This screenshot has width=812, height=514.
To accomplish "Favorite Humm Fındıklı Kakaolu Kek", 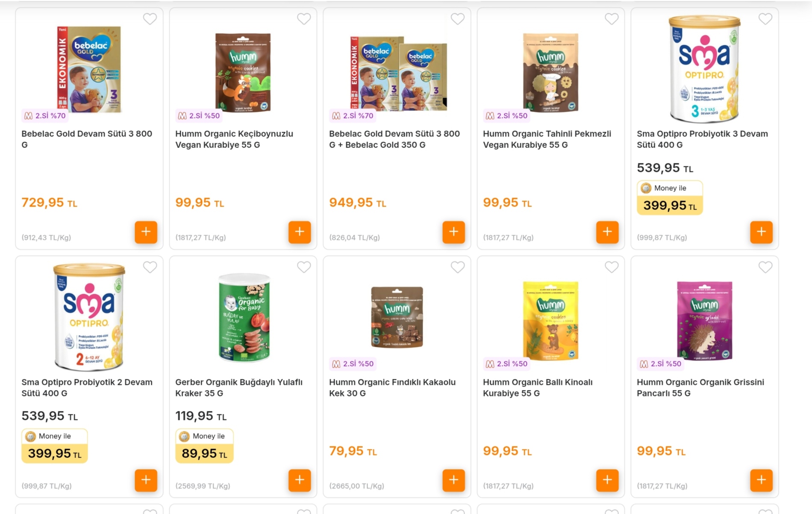I will click(458, 267).
